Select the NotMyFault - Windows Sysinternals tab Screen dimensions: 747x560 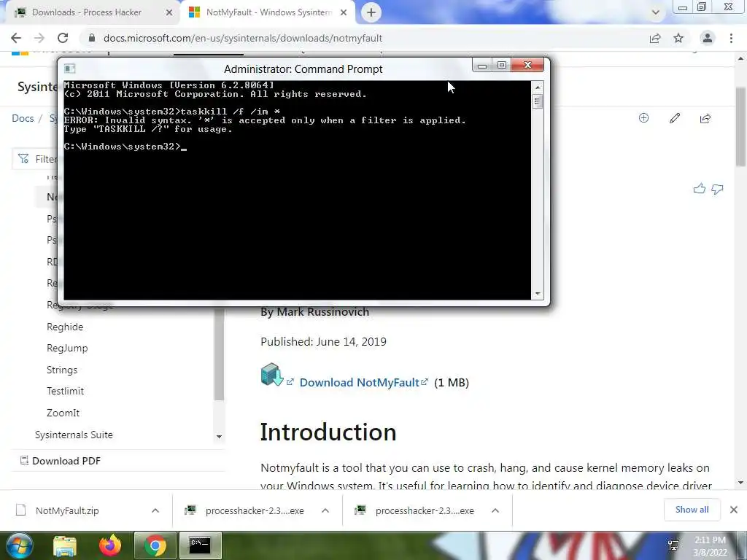269,12
